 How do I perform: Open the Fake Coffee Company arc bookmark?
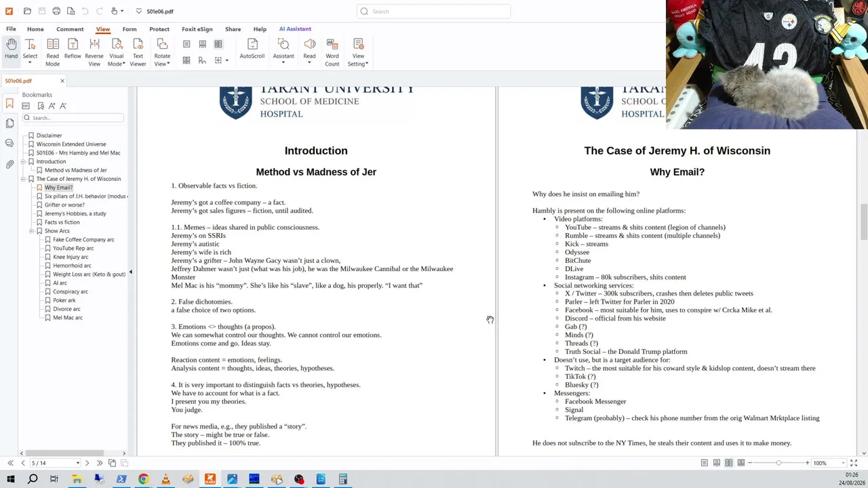83,239
